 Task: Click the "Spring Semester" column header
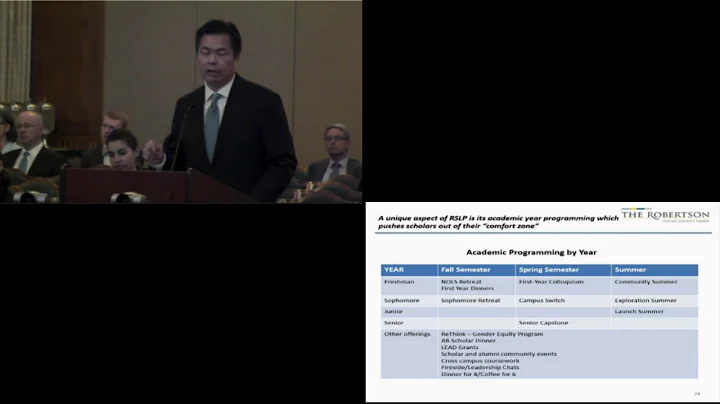(x=549, y=270)
